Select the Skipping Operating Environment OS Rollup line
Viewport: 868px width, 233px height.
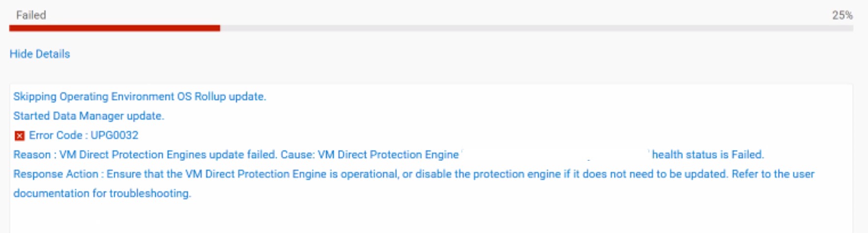[x=140, y=97]
